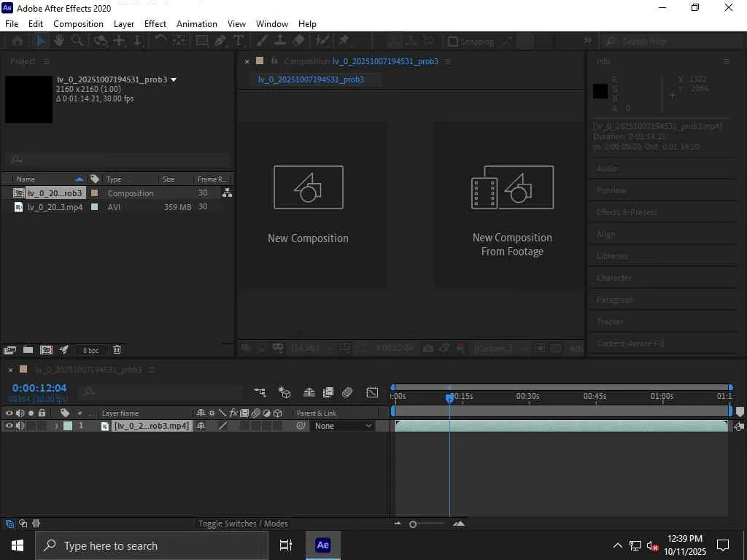Click label color of the mp4 project item
Viewport: 747px width, 560px height.
pyautogui.click(x=94, y=206)
